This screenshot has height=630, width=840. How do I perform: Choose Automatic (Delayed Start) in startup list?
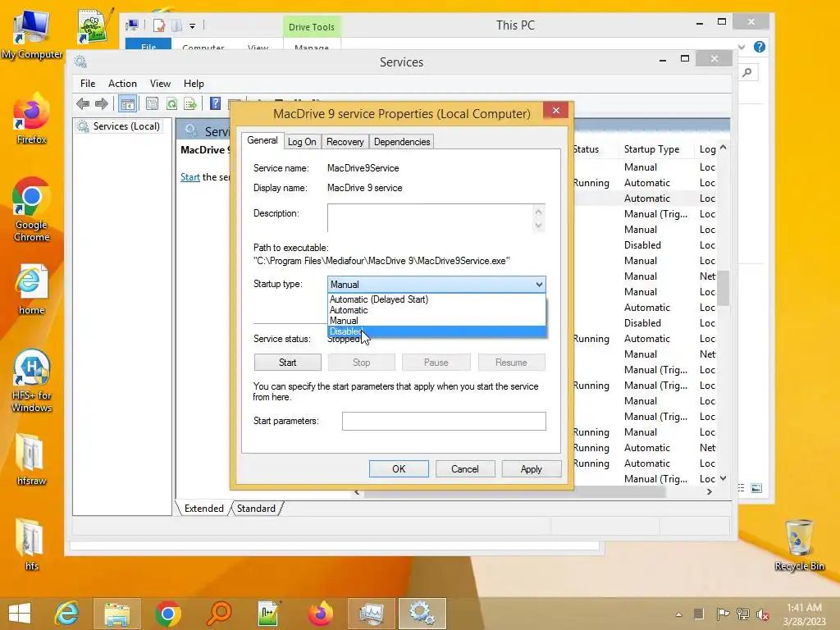436,299
